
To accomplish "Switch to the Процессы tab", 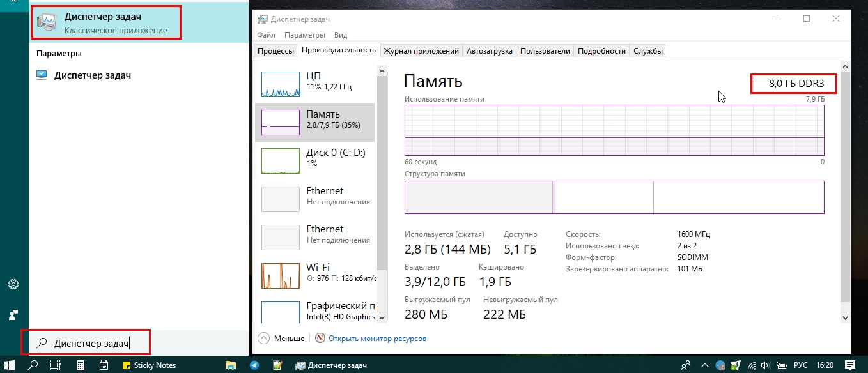I will [x=275, y=51].
